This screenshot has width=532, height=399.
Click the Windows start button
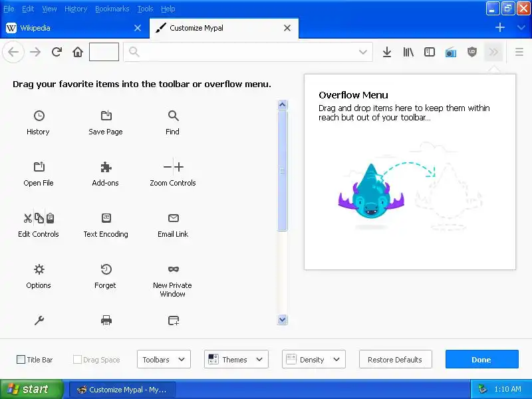[31, 389]
